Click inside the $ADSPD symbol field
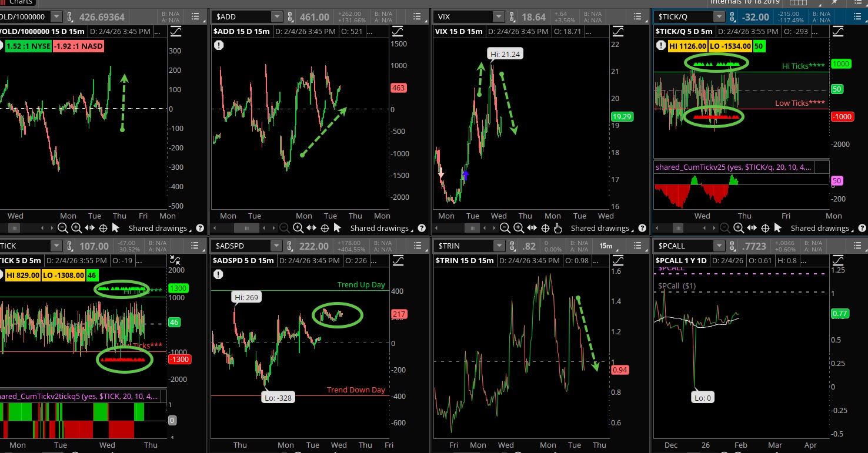 [240, 246]
